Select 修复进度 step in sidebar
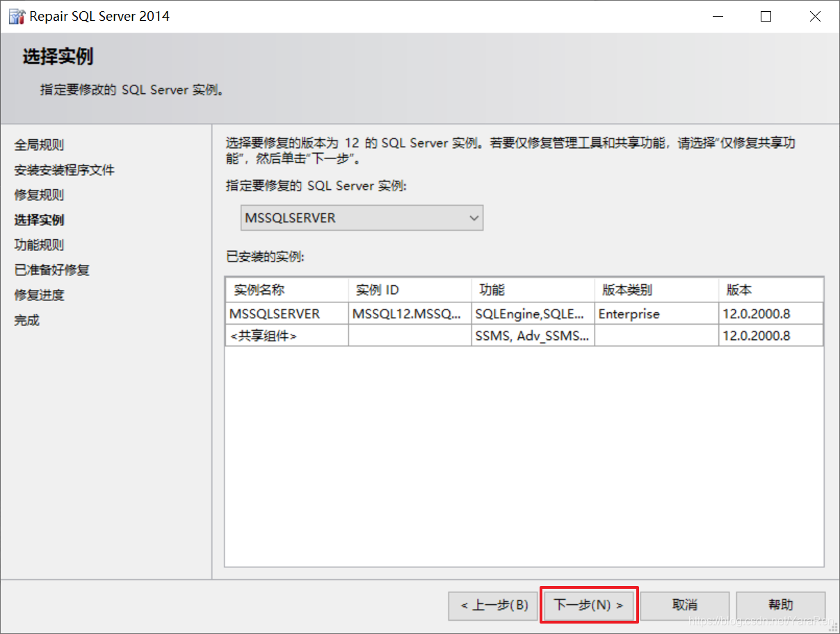The height and width of the screenshot is (634, 840). point(39,295)
